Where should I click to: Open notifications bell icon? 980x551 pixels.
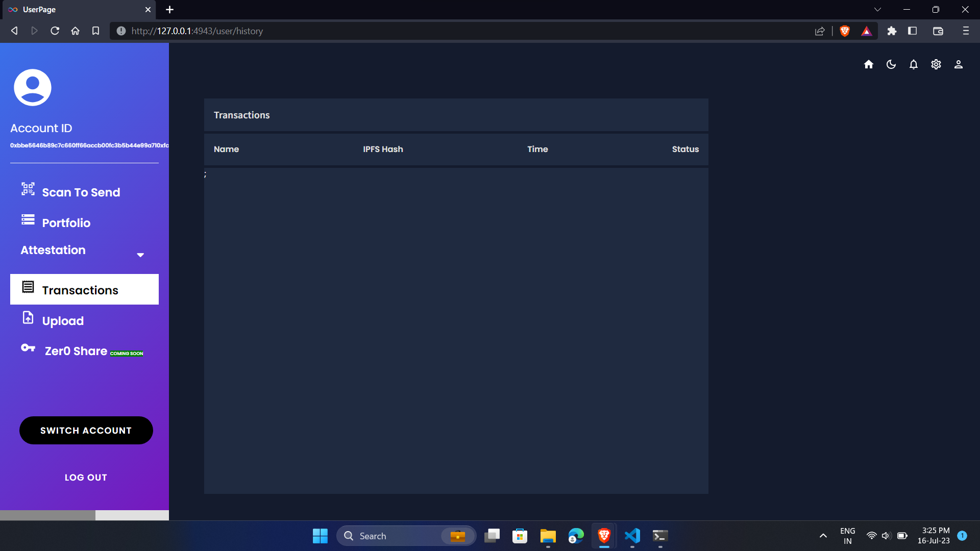(x=913, y=64)
